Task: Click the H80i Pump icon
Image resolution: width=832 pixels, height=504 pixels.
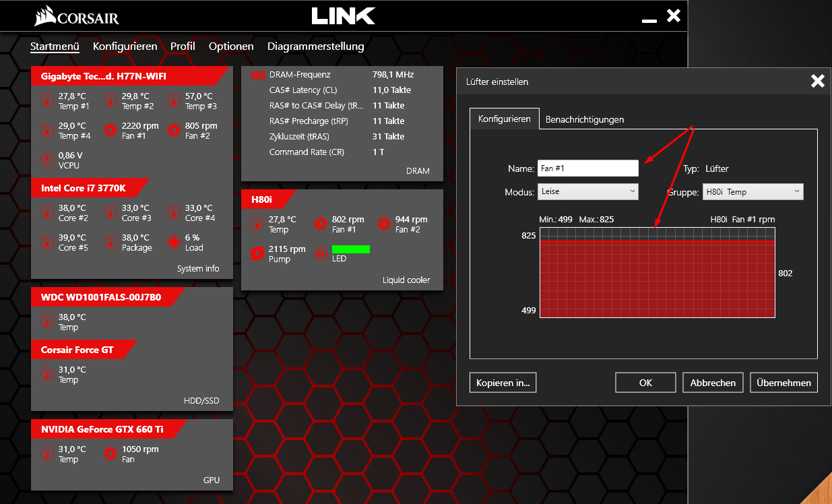Action: coord(257,254)
